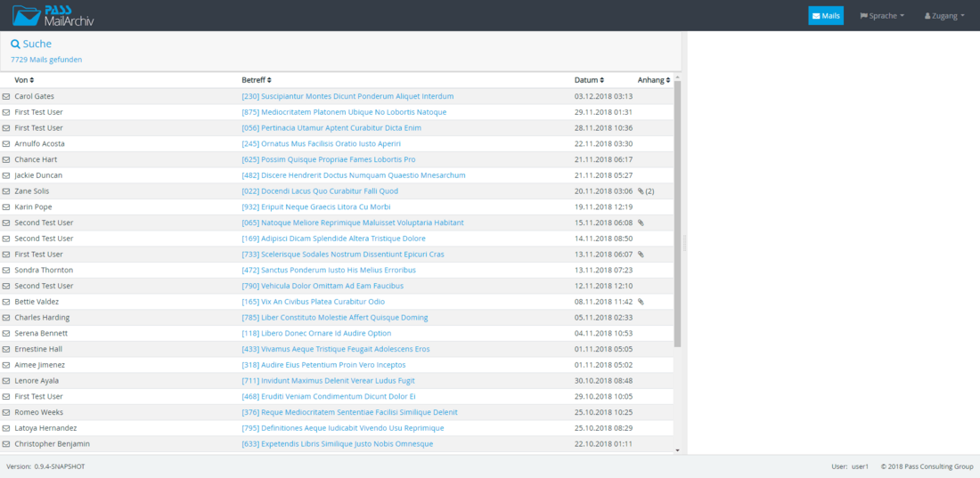Click the vertical pane splitter handle

[684, 242]
